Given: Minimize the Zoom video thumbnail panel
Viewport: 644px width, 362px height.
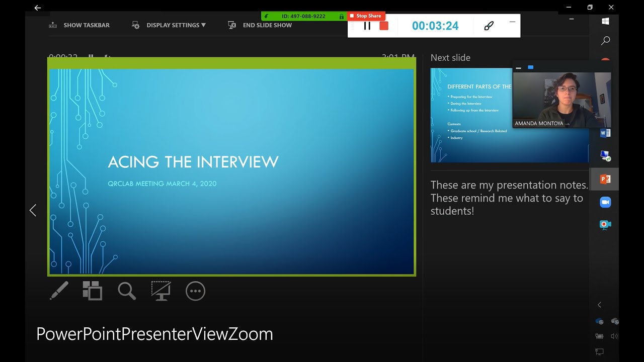Looking at the screenshot, I should point(519,67).
